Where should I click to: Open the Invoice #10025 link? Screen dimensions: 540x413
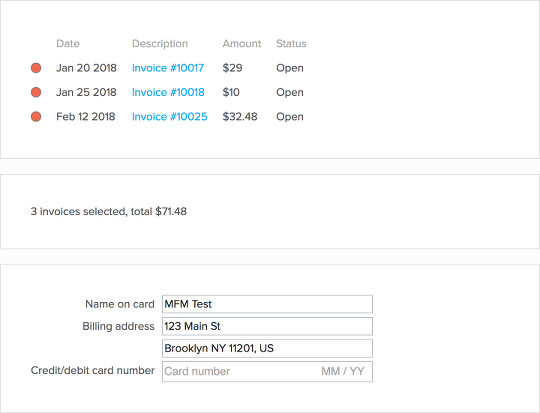170,116
